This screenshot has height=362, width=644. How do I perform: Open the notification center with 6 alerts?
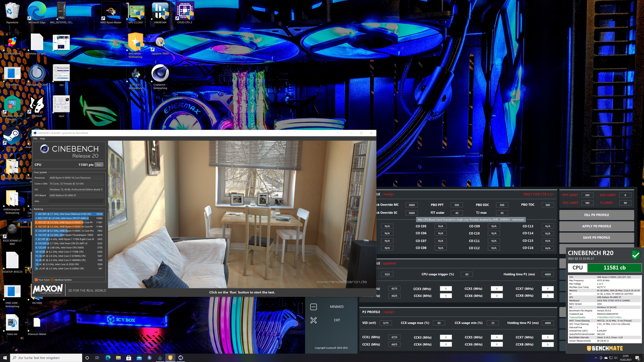pos(638,358)
